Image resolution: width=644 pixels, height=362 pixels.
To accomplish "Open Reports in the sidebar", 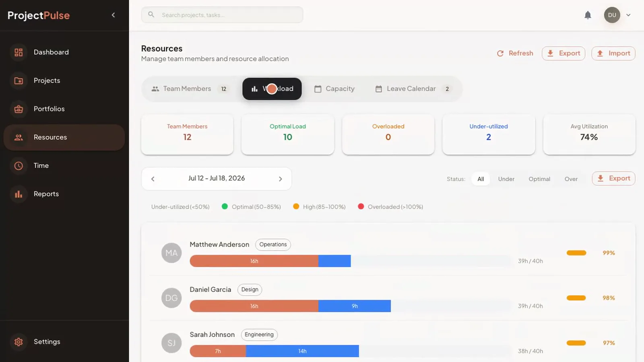I will coord(64,194).
